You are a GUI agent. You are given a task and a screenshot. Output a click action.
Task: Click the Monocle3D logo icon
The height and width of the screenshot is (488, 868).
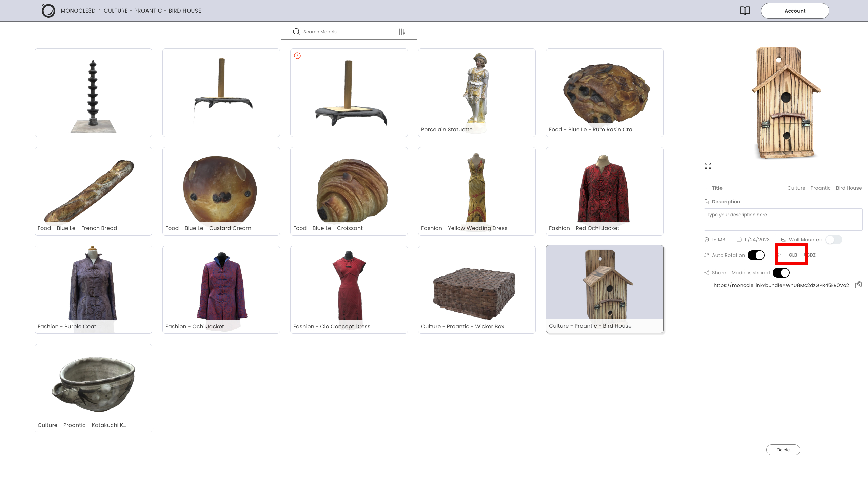48,11
